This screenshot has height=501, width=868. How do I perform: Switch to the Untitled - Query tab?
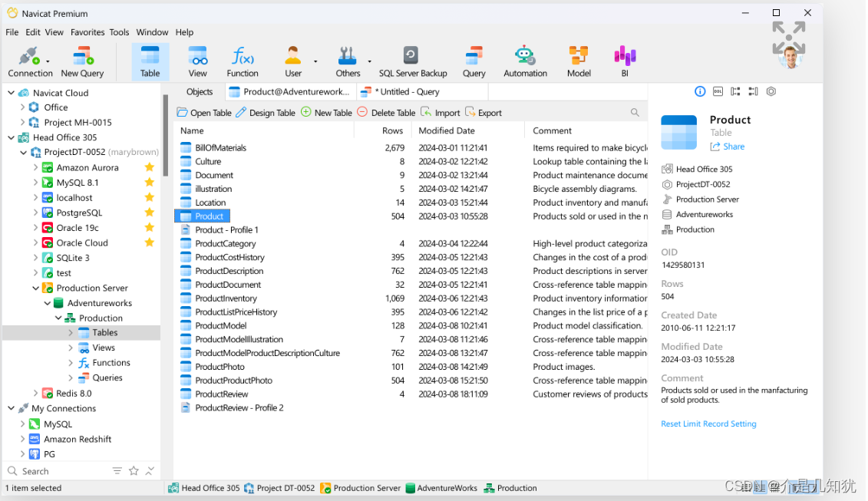pos(424,92)
